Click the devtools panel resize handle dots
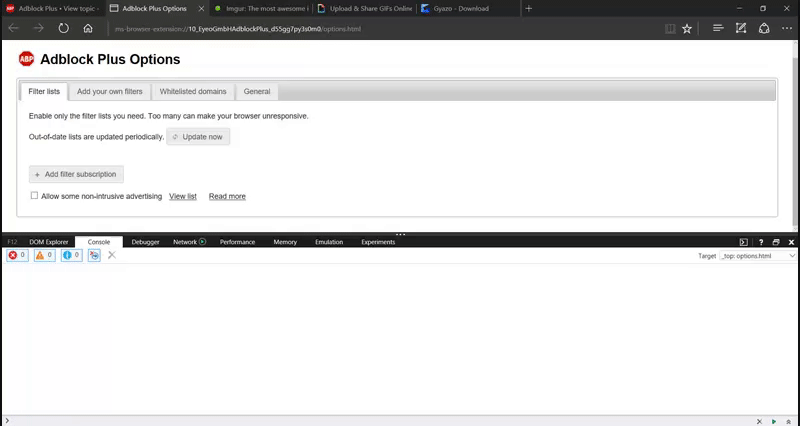Image resolution: width=800 pixels, height=426 pixels. [x=401, y=235]
